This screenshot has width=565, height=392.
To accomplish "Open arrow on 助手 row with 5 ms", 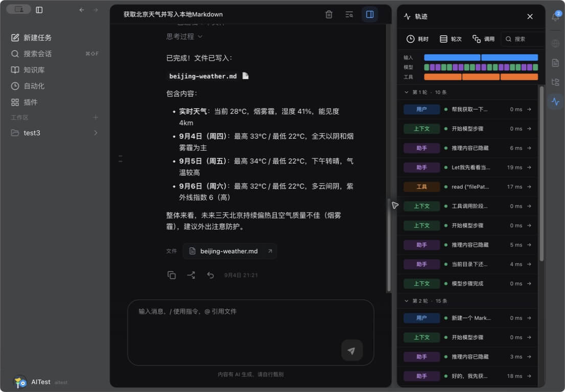I will [x=529, y=245].
